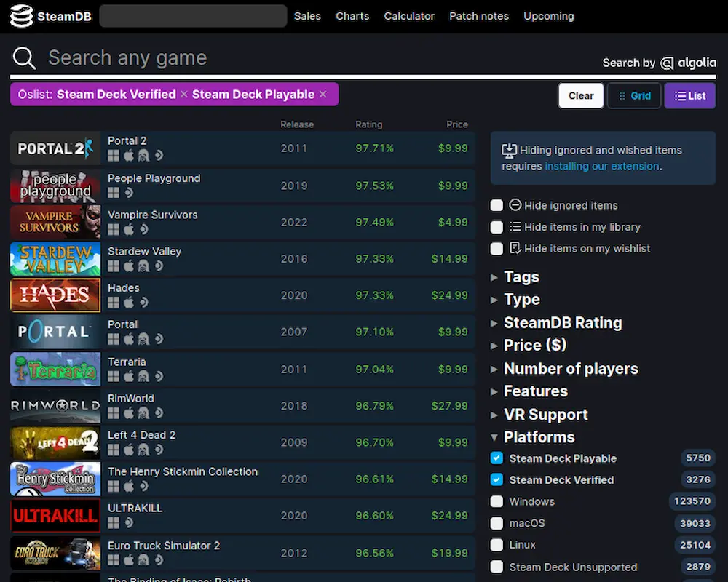Click the Clear filters button
Image resolution: width=728 pixels, height=582 pixels.
click(581, 95)
